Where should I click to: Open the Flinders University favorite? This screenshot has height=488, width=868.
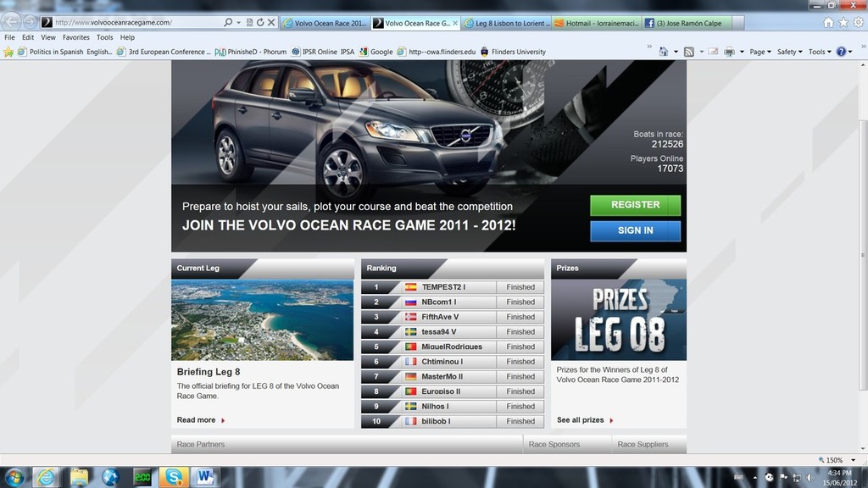(513, 52)
